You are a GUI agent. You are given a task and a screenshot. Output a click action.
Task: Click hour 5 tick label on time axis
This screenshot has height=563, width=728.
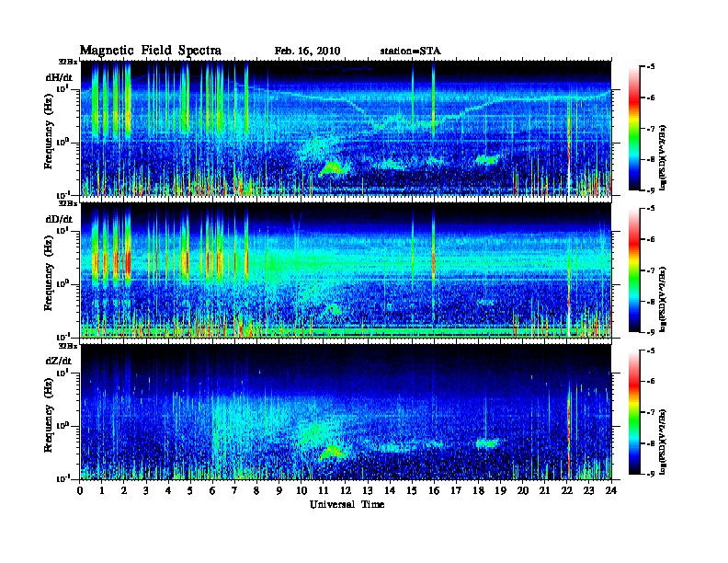pyautogui.click(x=190, y=490)
